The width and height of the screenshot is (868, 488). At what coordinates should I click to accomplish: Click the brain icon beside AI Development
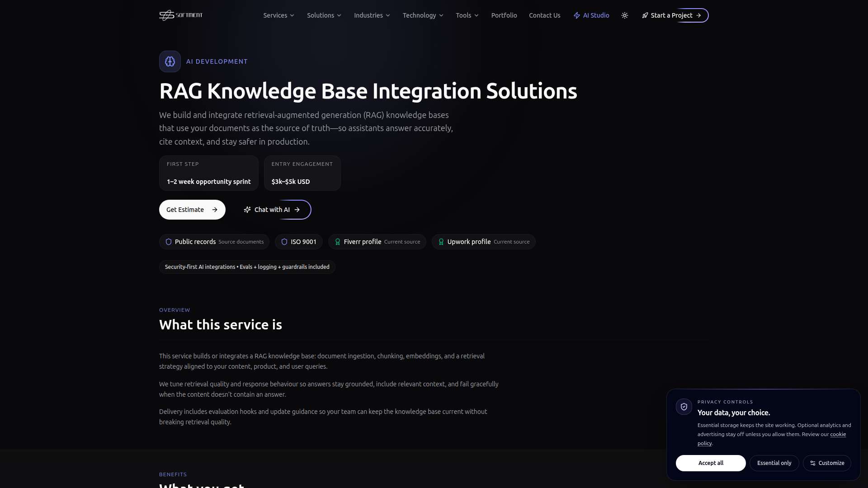[x=170, y=61]
